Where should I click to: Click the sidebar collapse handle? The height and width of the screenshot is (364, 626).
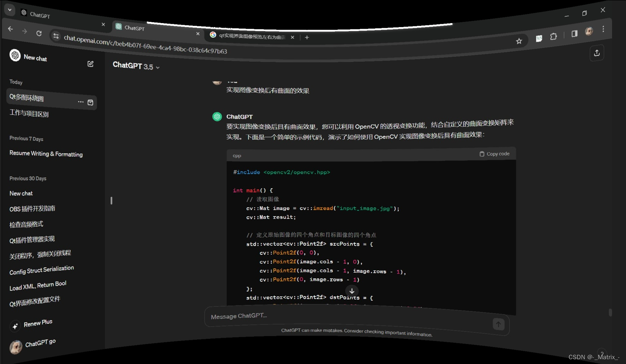(111, 200)
